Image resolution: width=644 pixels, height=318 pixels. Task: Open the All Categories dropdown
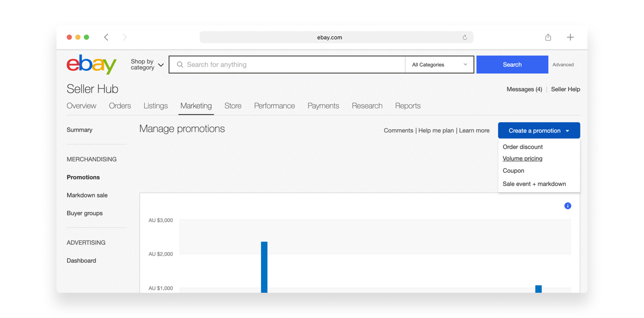[439, 65]
